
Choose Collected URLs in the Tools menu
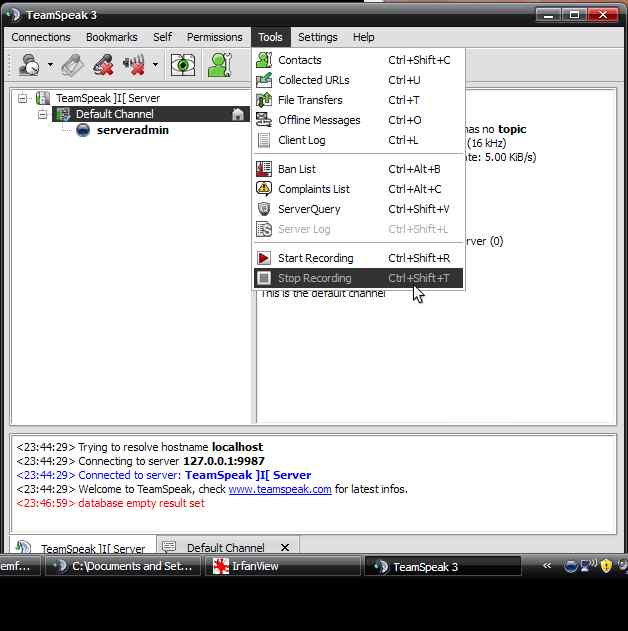tap(358, 80)
